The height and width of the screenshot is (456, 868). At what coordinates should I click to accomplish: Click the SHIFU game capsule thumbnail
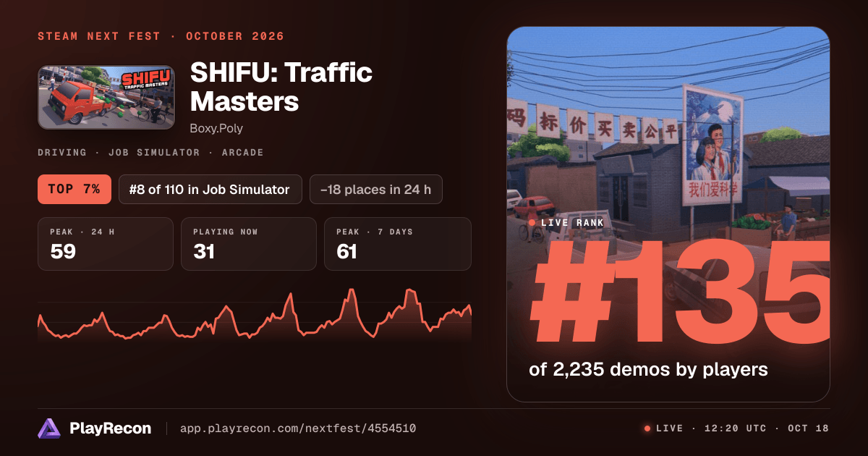pos(106,98)
